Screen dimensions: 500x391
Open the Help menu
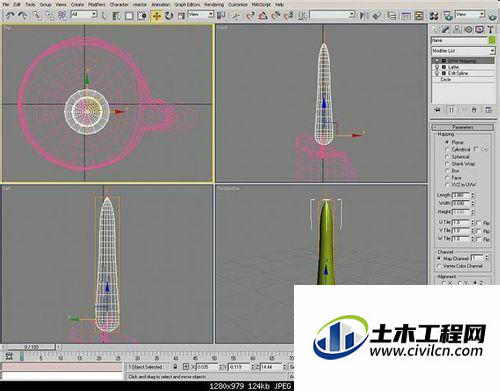[x=280, y=4]
